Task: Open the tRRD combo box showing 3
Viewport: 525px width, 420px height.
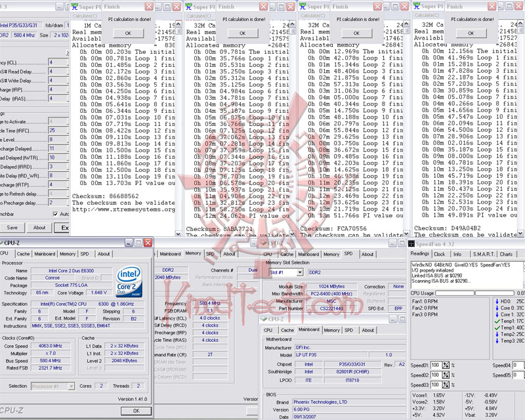Action: [x=58, y=167]
